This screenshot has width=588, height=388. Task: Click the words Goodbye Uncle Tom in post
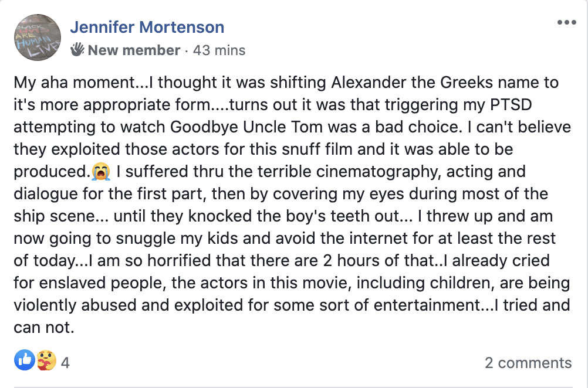coord(246,127)
